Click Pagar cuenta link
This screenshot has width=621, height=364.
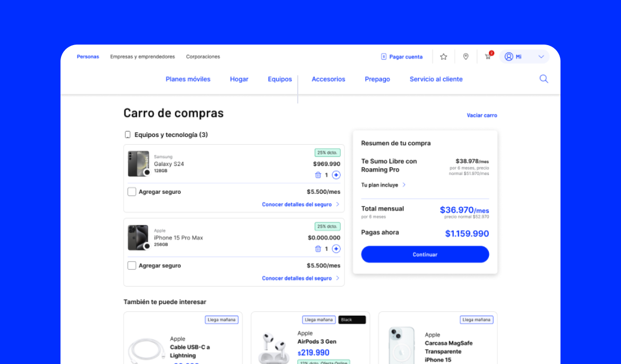[406, 57]
